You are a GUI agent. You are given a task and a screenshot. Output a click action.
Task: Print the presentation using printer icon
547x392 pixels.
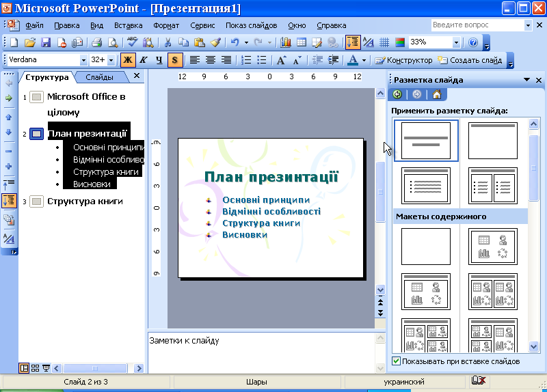[96, 42]
